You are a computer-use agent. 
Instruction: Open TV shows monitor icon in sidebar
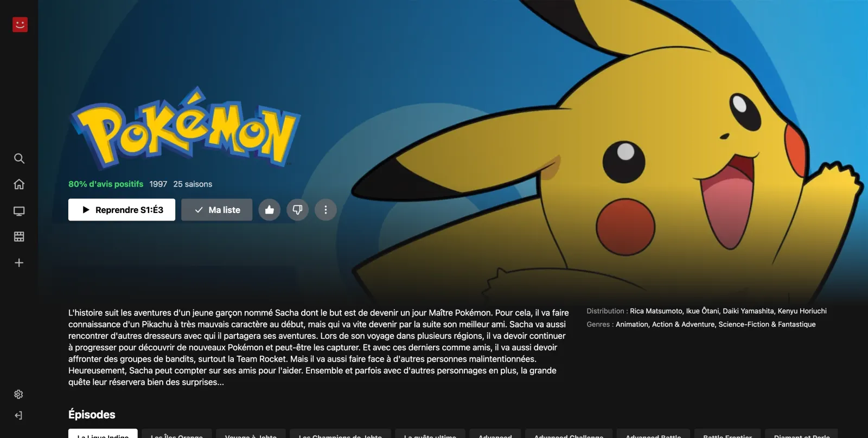click(19, 211)
